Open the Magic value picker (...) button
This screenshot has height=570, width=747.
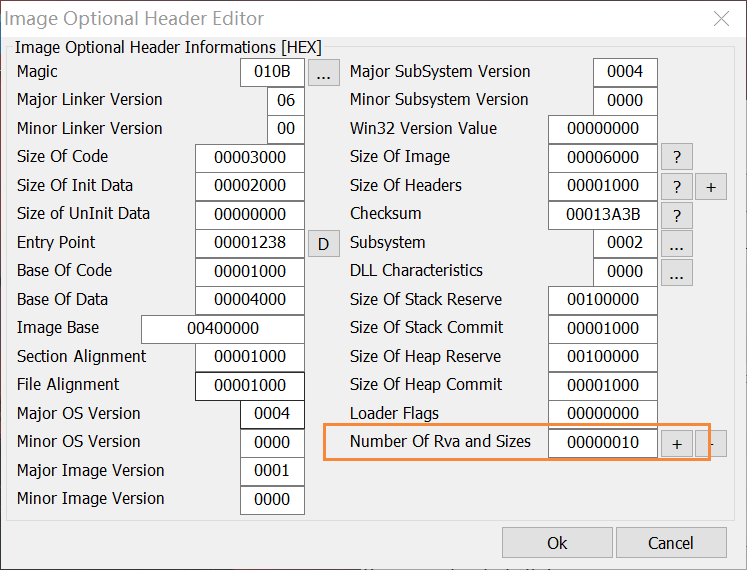[x=323, y=72]
